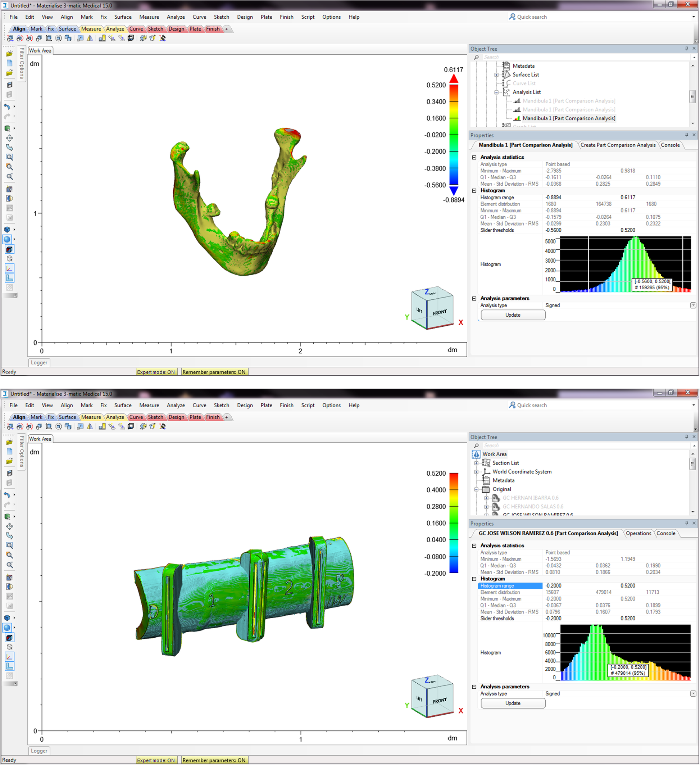Open Analyze menu in top window menu bar
The image size is (700, 765).
(176, 17)
